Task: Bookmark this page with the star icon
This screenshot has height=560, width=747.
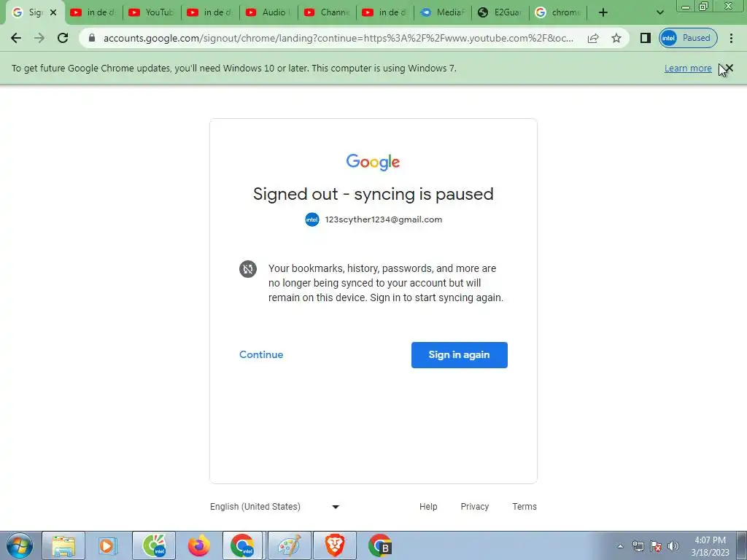Action: coord(616,38)
